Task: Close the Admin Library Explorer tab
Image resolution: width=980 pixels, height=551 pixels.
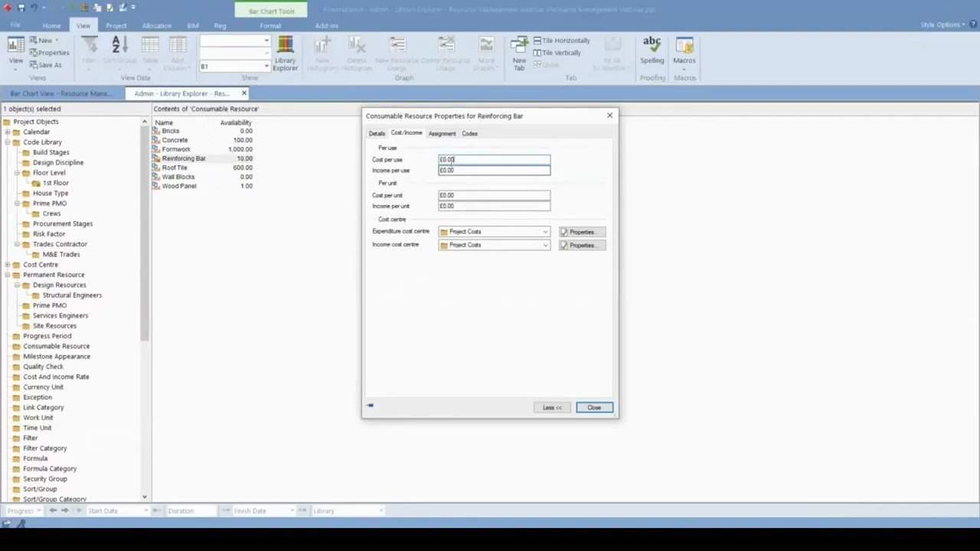Action: point(244,93)
